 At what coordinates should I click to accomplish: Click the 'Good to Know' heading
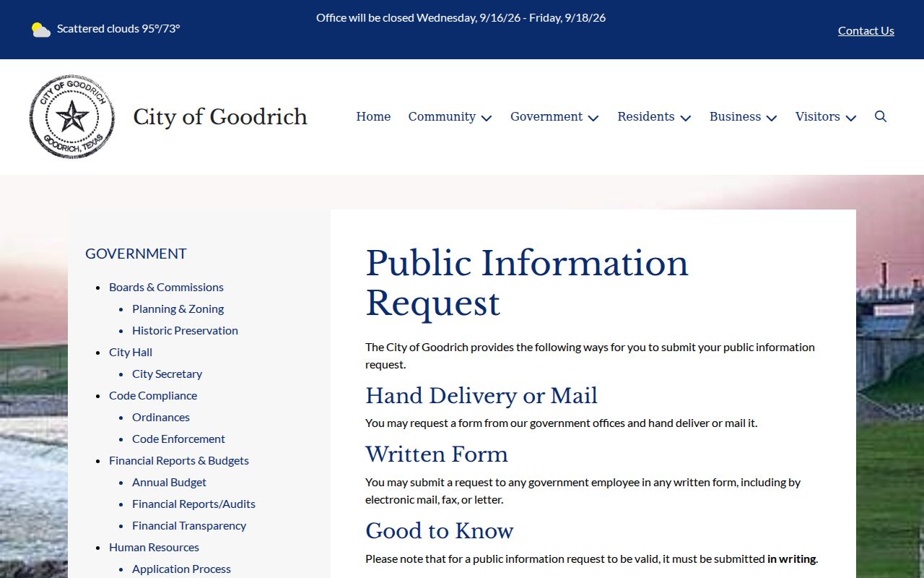point(439,531)
